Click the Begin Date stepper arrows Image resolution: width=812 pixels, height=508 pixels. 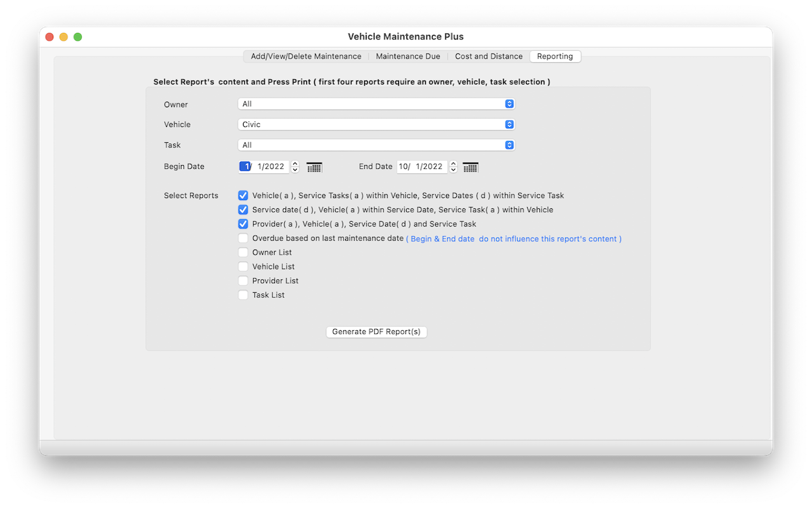point(295,167)
